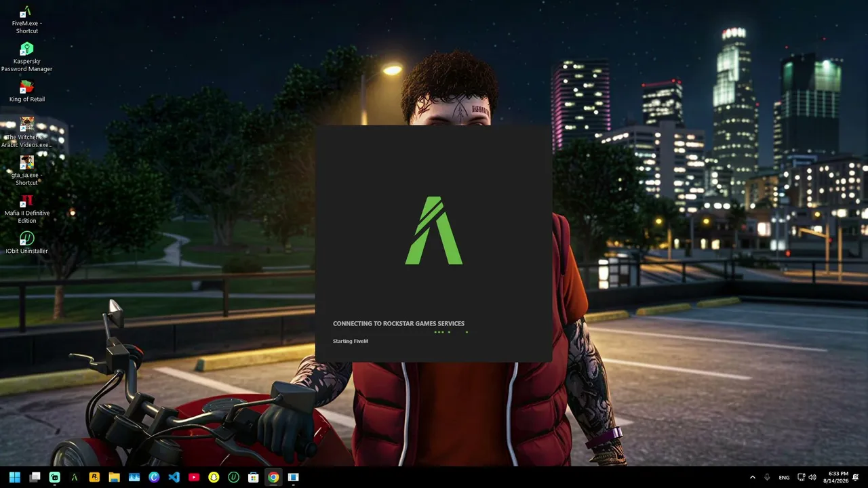Open the teal app pinned after Task View
868x488 pixels.
[x=55, y=477]
